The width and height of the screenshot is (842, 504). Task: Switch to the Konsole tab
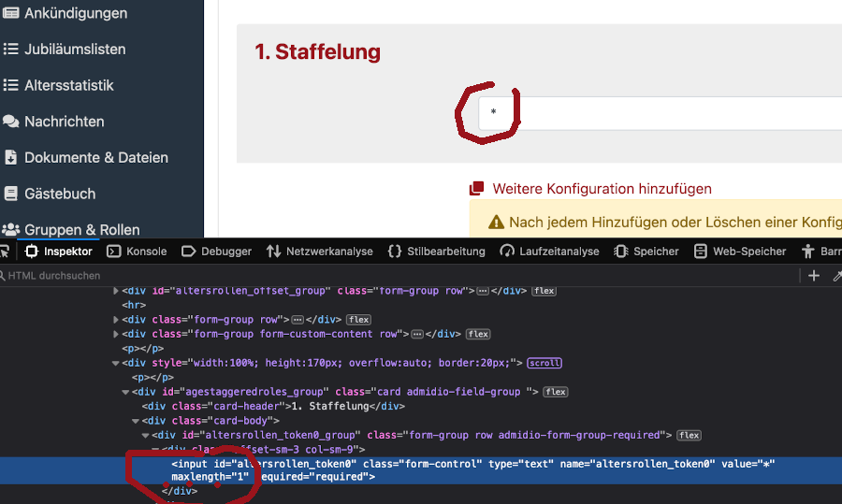[x=137, y=252]
